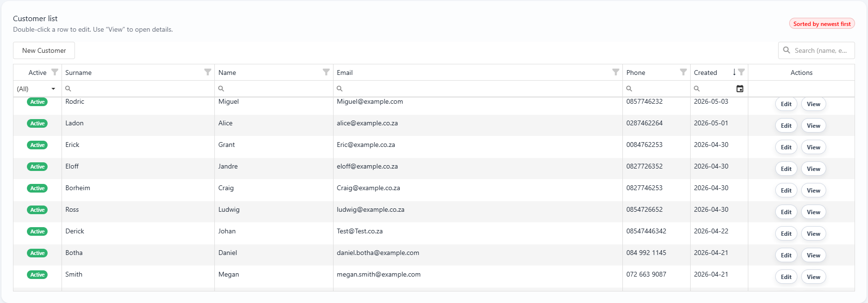Click phone number 084 992 1145
The height and width of the screenshot is (303, 868).
click(x=646, y=253)
